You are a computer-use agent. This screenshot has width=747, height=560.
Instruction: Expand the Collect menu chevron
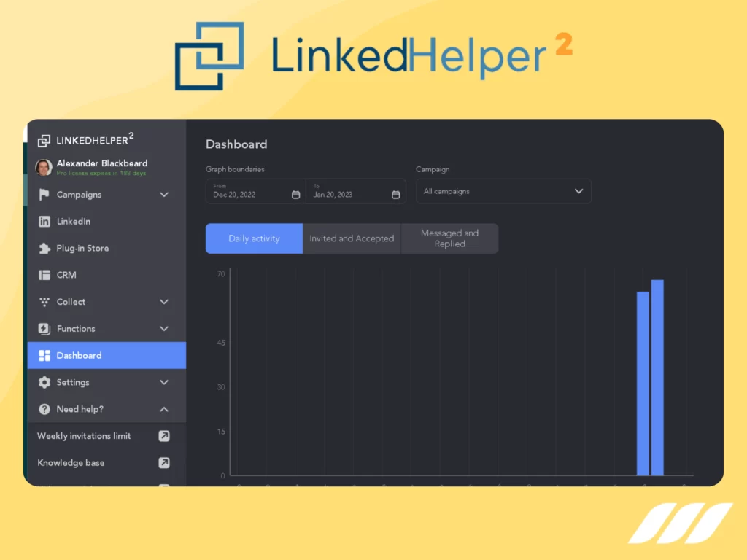[x=164, y=302]
